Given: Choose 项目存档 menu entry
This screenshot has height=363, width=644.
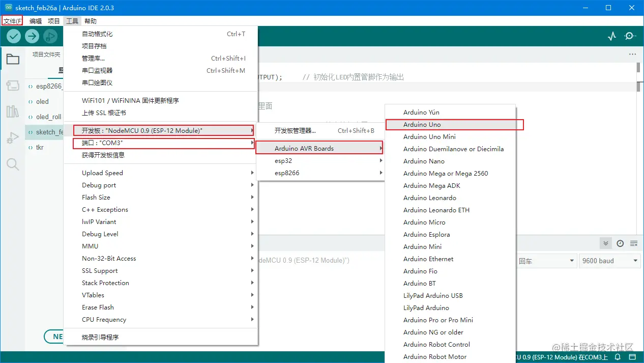Looking at the screenshot, I should point(161,46).
